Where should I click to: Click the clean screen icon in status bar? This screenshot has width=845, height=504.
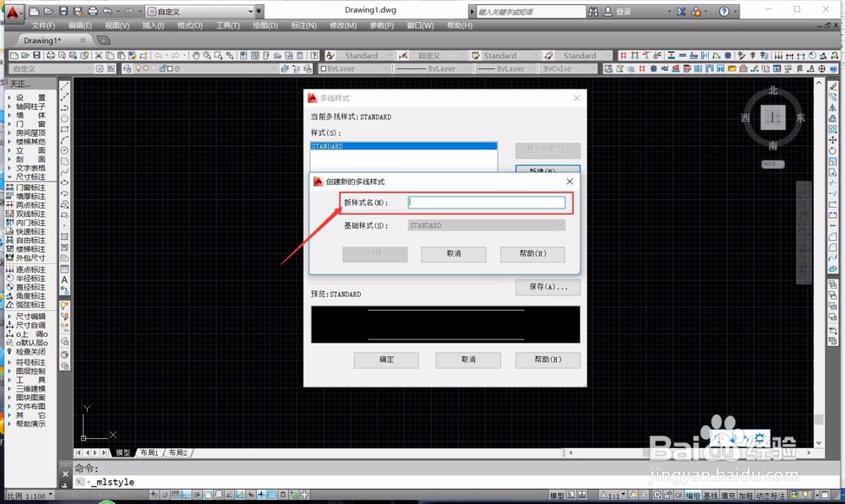pos(825,495)
